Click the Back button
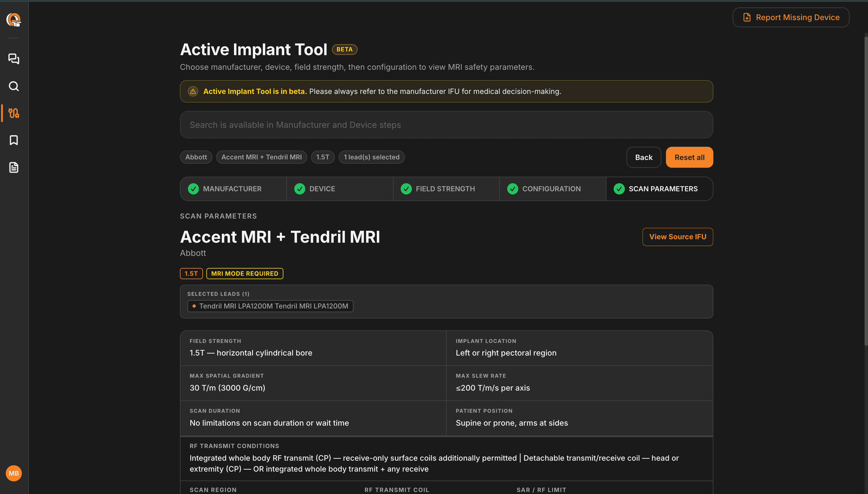Screen dimensions: 868x494 pos(644,157)
